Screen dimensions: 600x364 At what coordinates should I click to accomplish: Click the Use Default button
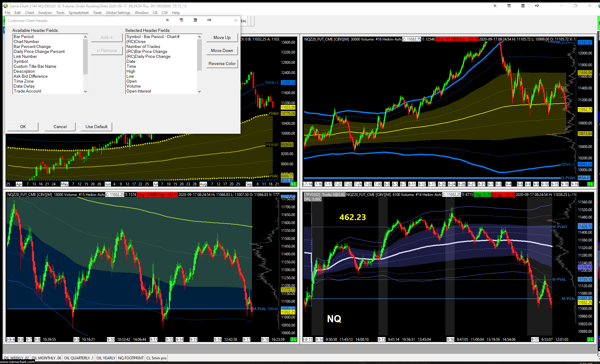pyautogui.click(x=96, y=127)
